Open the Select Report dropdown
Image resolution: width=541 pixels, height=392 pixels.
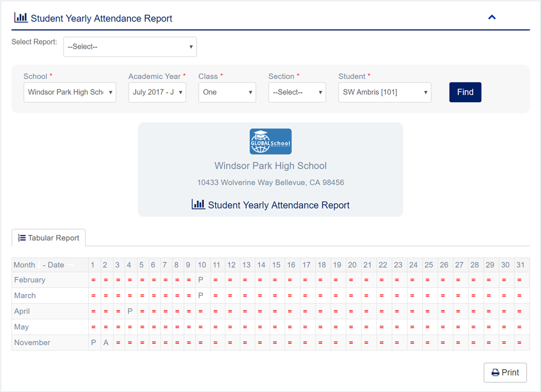[130, 47]
